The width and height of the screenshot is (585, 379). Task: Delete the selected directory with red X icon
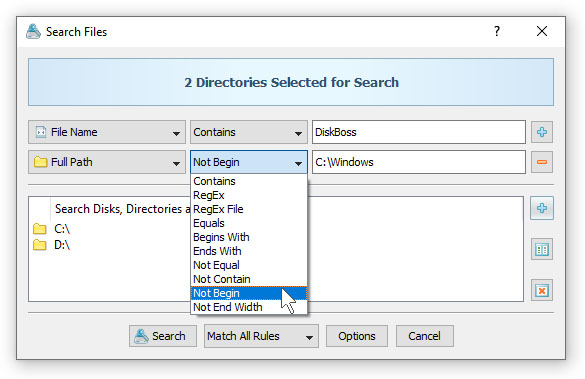(542, 290)
